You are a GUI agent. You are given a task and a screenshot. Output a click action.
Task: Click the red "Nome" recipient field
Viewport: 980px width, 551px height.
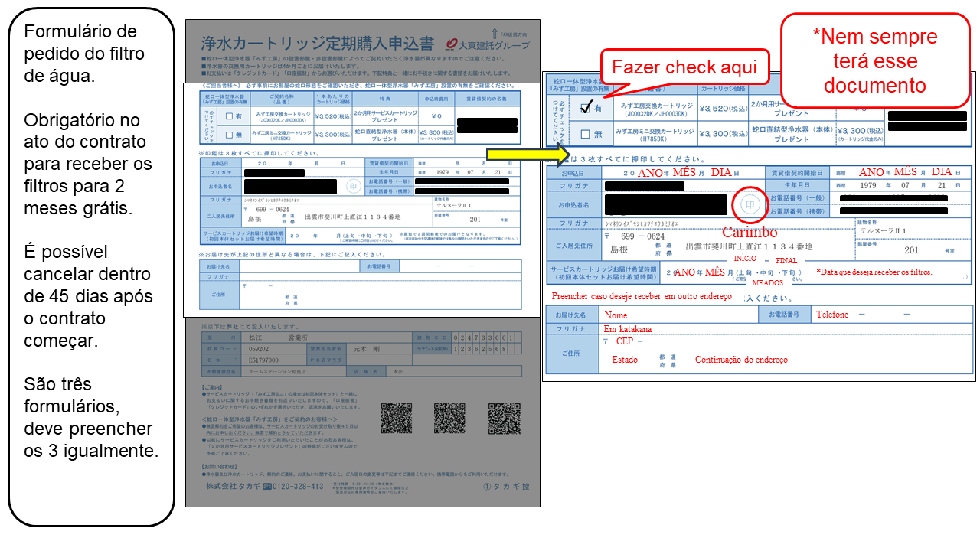(x=616, y=315)
